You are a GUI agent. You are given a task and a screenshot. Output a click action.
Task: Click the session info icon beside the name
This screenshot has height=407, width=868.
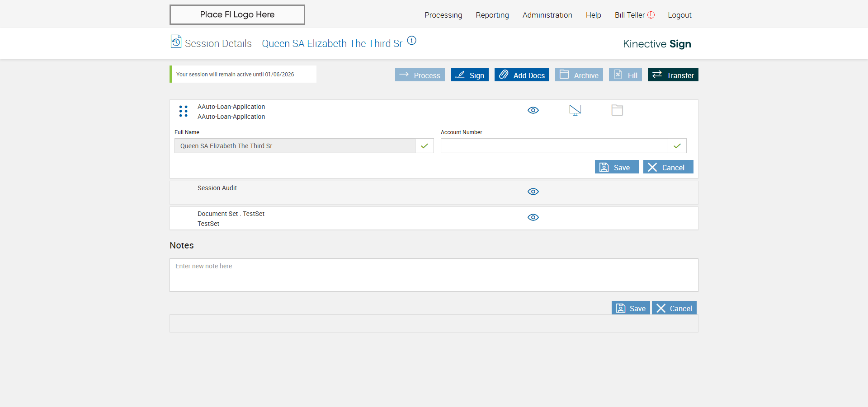[x=411, y=41]
